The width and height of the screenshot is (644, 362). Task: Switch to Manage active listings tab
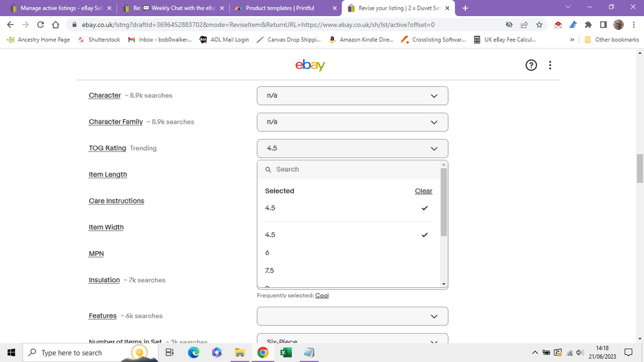click(61, 8)
